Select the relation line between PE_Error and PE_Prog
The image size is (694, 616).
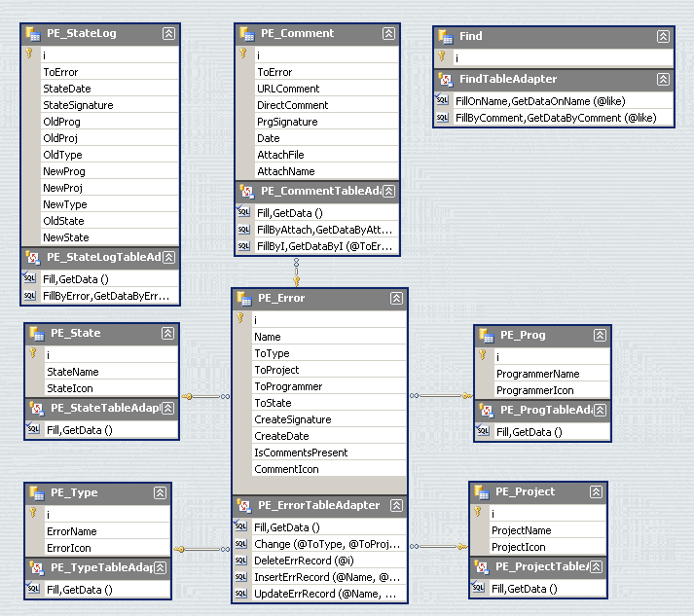(441, 396)
